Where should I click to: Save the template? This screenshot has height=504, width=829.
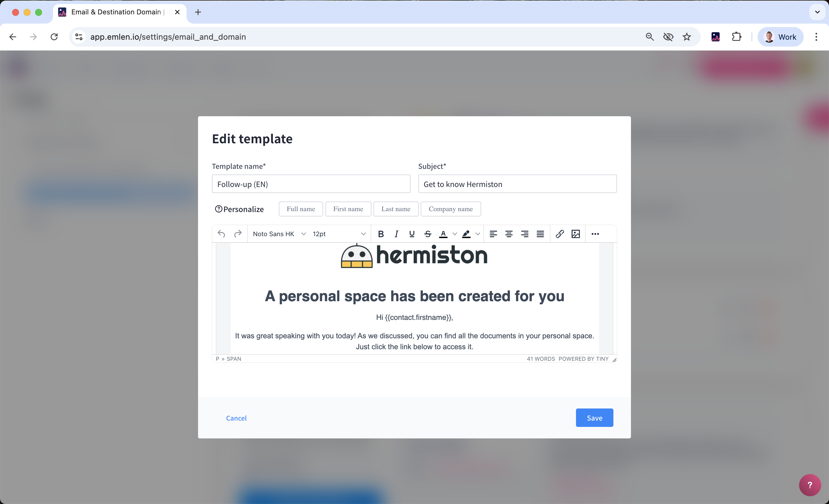594,418
